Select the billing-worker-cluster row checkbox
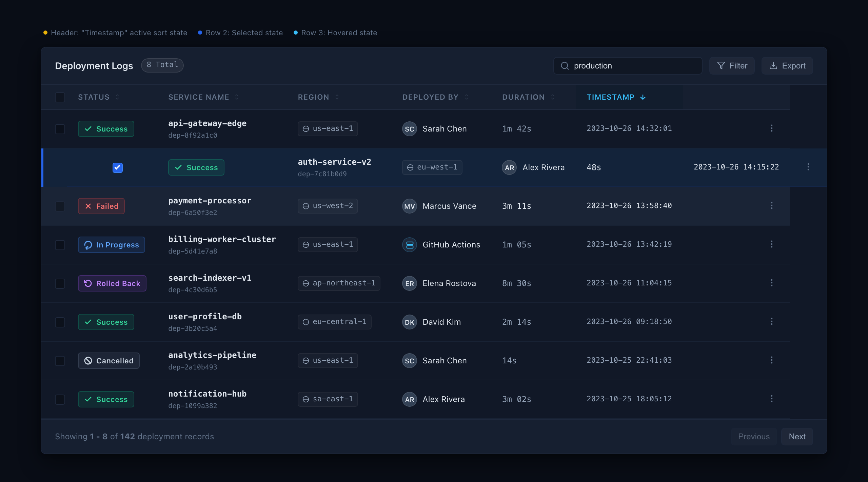The image size is (868, 482). (60, 245)
